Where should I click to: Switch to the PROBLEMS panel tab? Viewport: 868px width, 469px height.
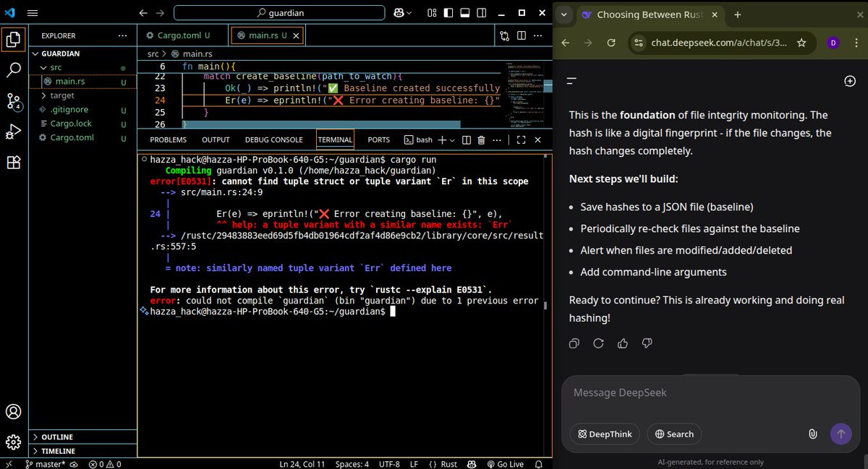click(x=169, y=139)
